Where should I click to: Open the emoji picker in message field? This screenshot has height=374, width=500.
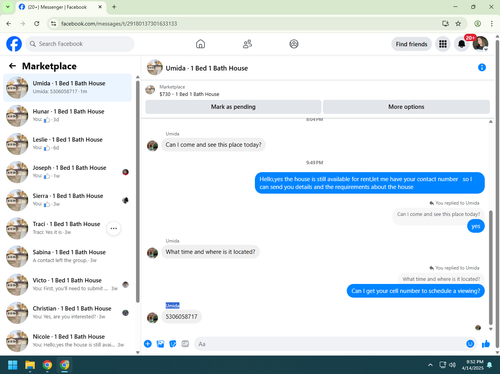470,344
